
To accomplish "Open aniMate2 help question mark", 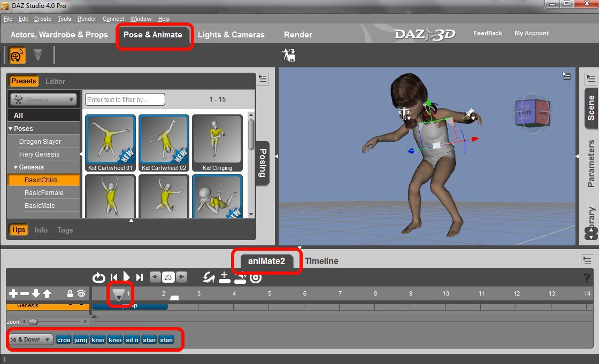I will coord(586,278).
